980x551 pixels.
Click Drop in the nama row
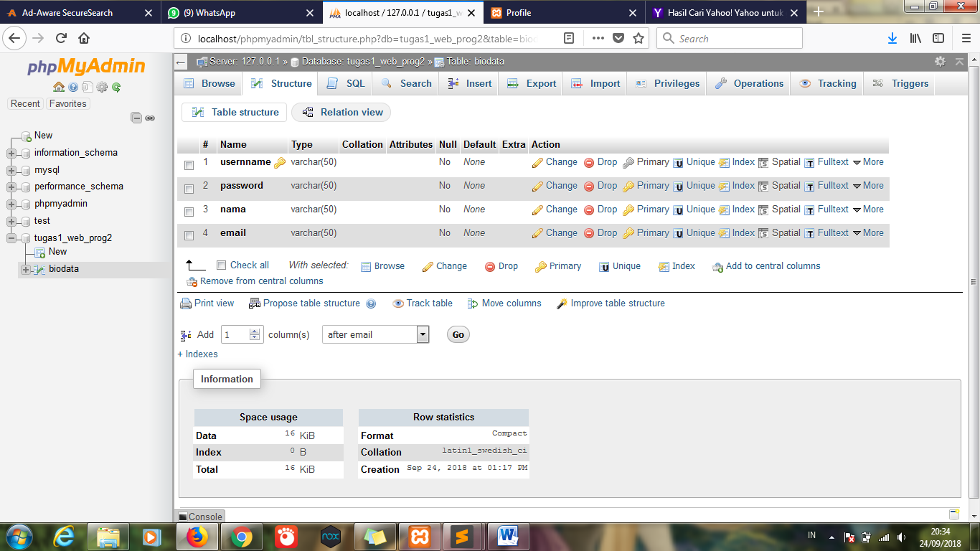[600, 209]
